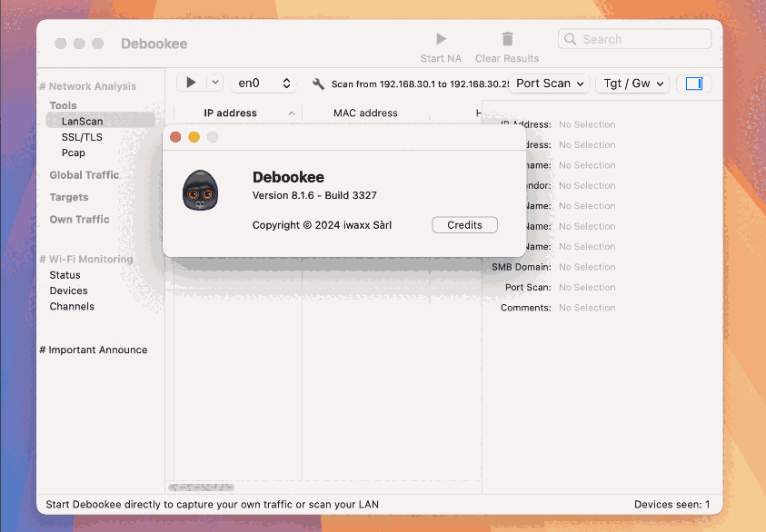Sort by IP address column header
Image resolution: width=766 pixels, height=532 pixels.
230,113
